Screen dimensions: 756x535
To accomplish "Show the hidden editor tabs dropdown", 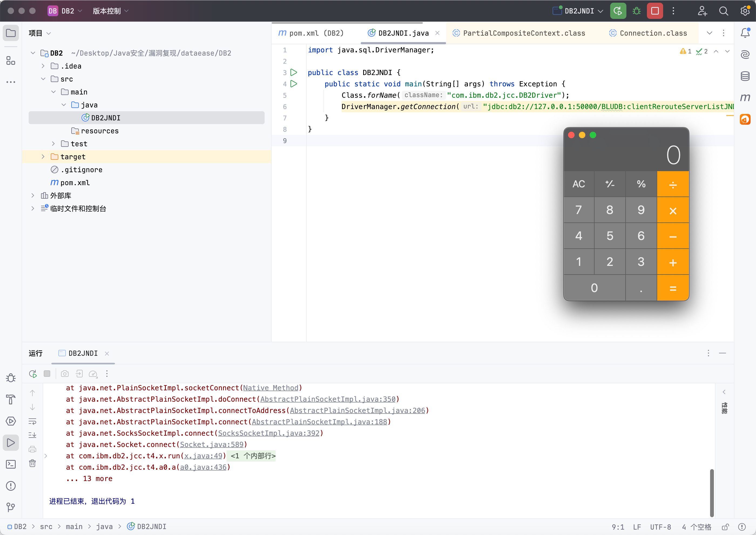I will 710,33.
